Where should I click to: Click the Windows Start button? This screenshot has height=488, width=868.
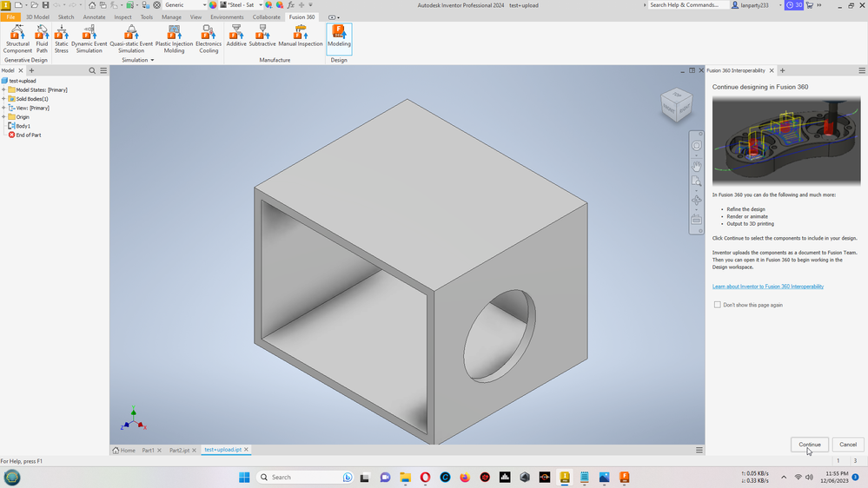pyautogui.click(x=244, y=477)
